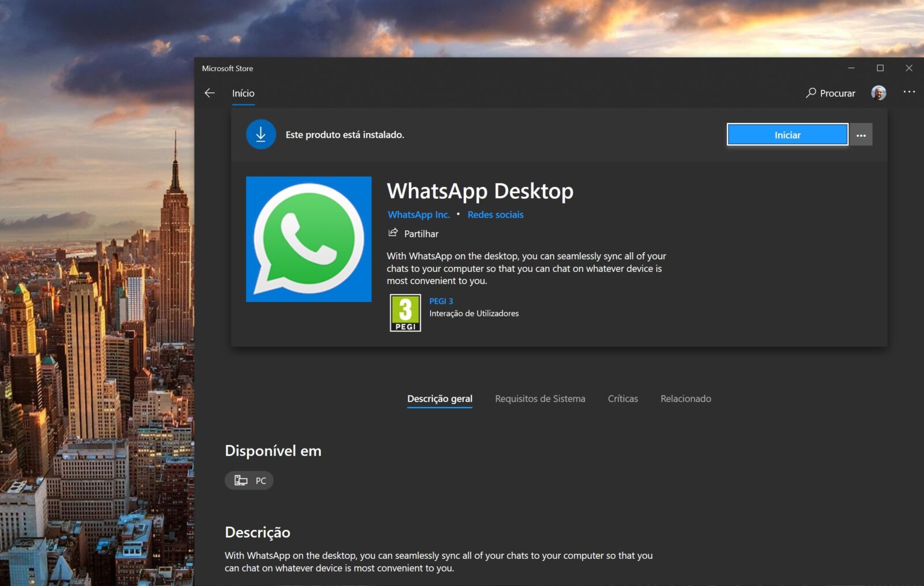Click the PEGI 3 rating badge
924x586 pixels.
coord(405,313)
